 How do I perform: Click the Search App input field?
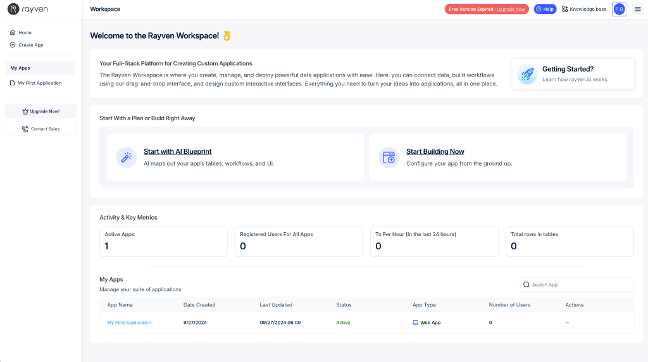tap(576, 284)
